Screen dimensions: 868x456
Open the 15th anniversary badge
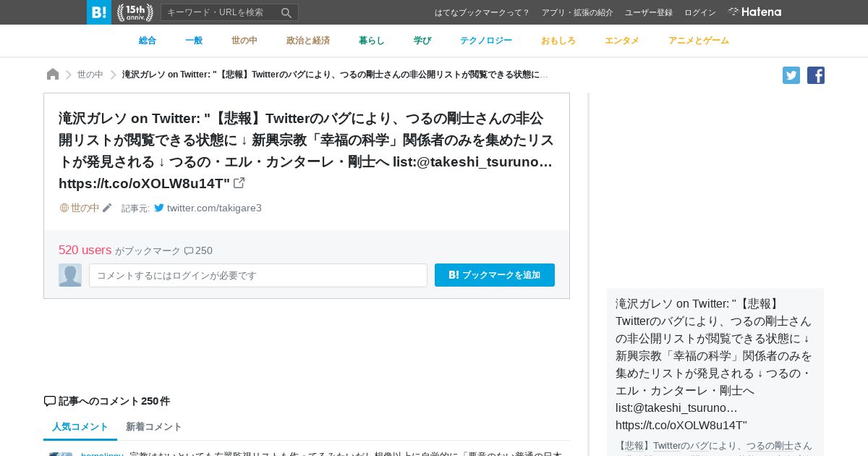pos(135,12)
